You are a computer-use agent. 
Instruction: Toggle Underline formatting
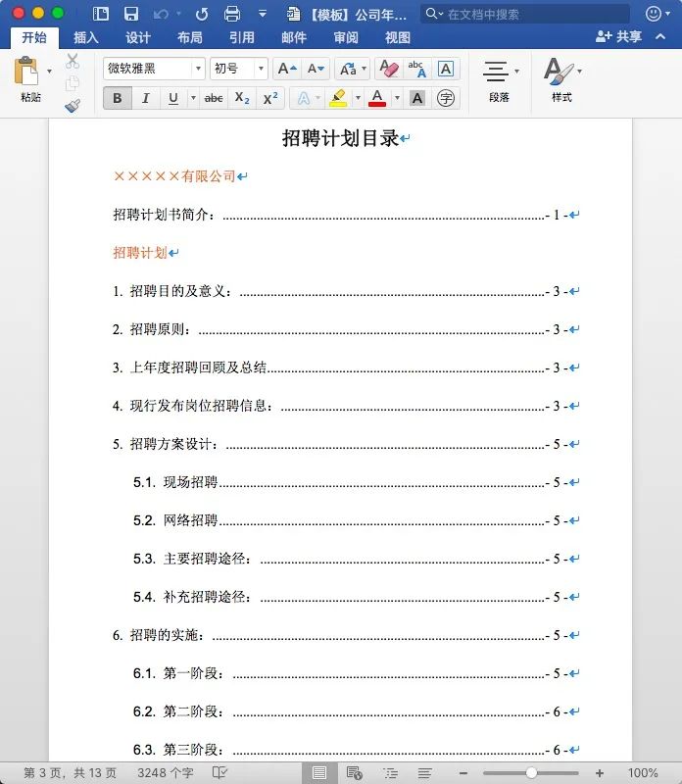coord(173,98)
